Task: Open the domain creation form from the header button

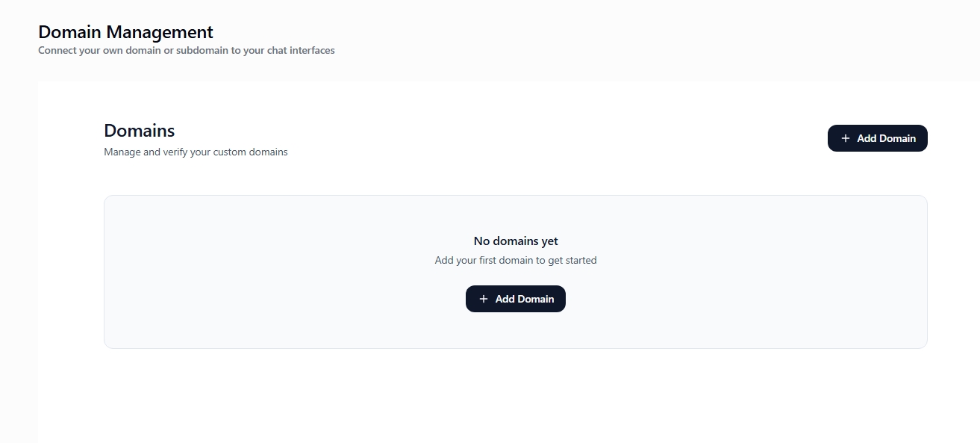Action: (877, 138)
